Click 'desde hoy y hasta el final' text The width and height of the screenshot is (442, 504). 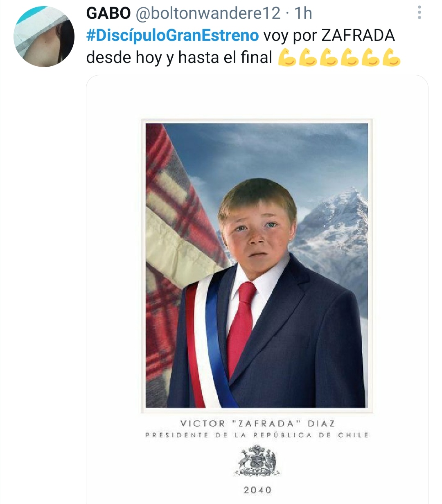point(179,58)
